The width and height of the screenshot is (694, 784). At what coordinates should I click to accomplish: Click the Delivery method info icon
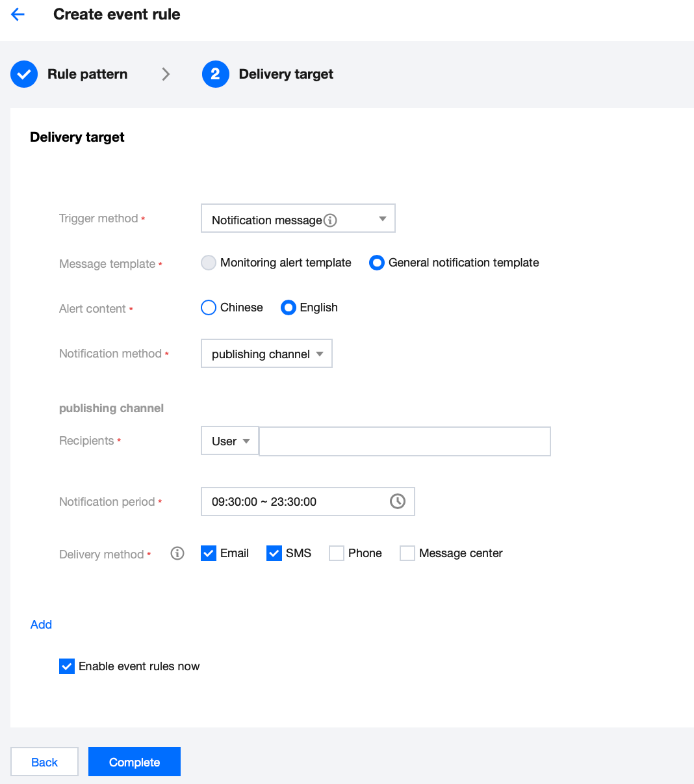pyautogui.click(x=177, y=553)
